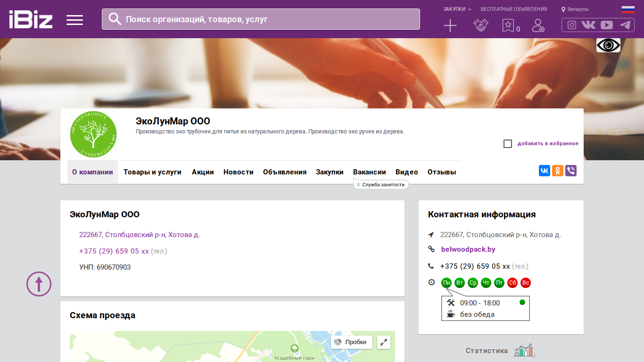The width and height of the screenshot is (644, 362).
Task: Share company on VK
Action: click(x=545, y=171)
